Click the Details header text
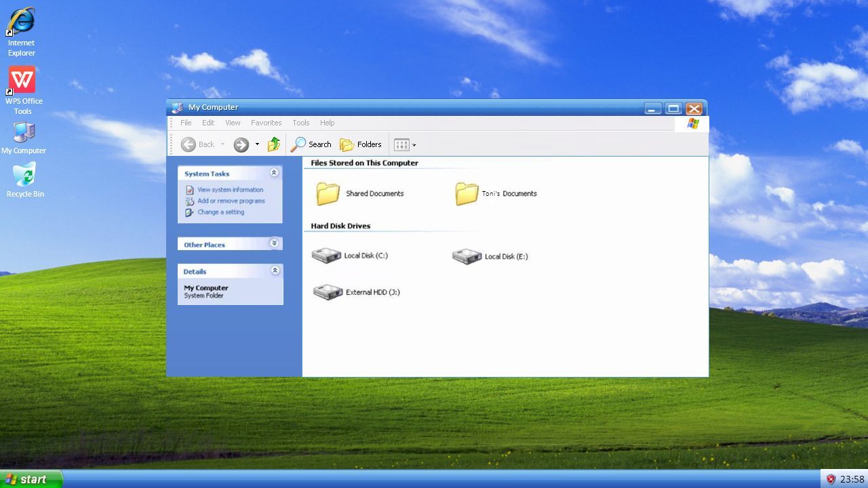 (x=195, y=272)
